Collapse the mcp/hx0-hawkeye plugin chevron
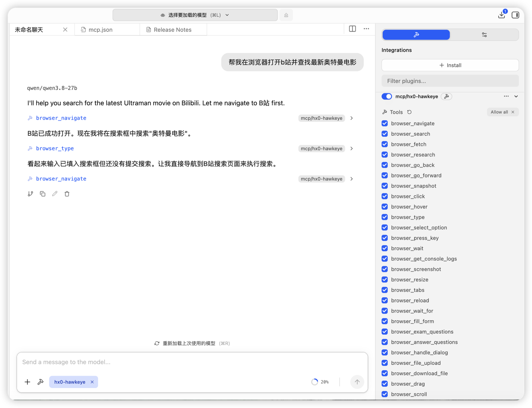The image size is (532, 408). (x=516, y=96)
